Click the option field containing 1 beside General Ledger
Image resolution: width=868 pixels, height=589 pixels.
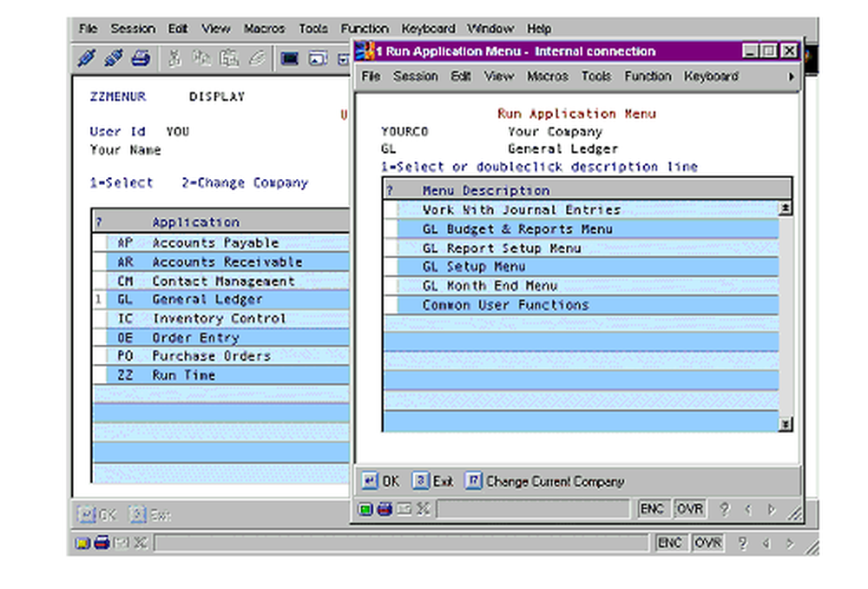click(100, 300)
